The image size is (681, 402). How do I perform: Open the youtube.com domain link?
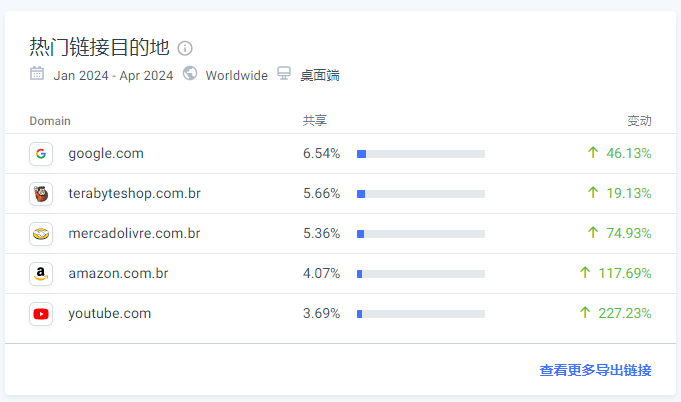[x=110, y=314]
